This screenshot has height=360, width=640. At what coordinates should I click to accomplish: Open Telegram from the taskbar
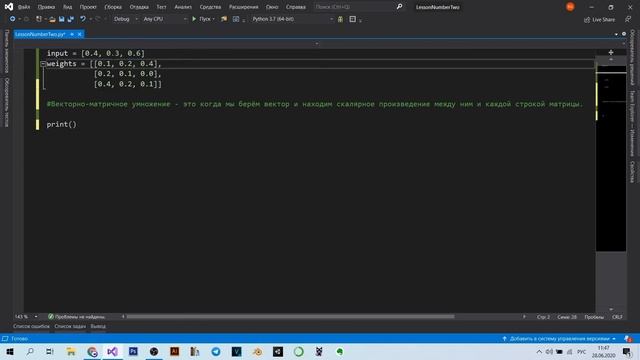click(x=216, y=351)
